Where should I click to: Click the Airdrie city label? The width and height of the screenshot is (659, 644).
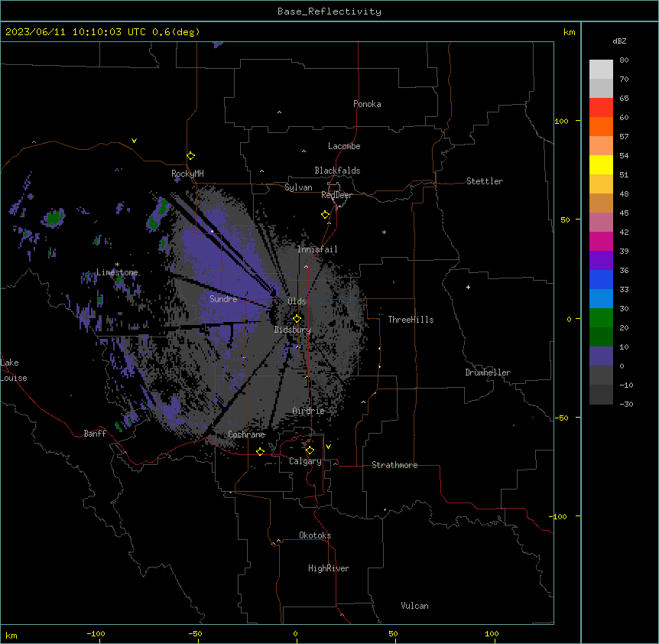[x=309, y=411]
